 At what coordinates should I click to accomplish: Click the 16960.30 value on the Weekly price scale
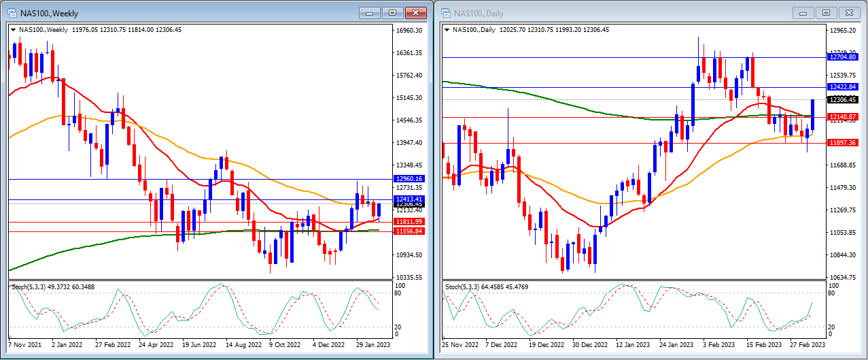click(x=409, y=31)
